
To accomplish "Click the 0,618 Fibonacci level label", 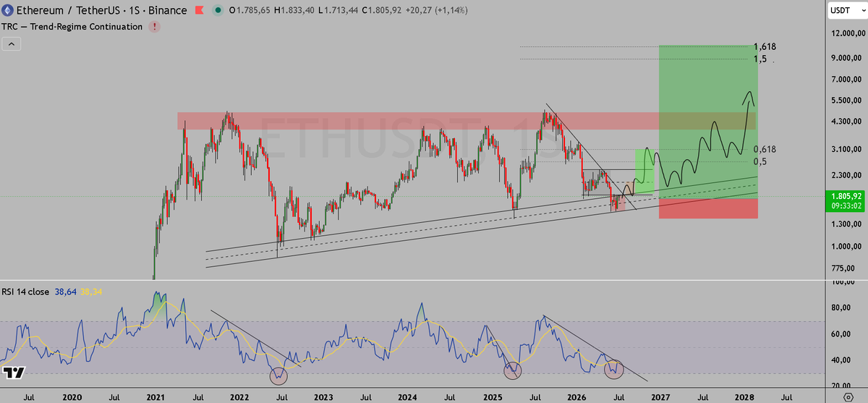I will (x=765, y=149).
